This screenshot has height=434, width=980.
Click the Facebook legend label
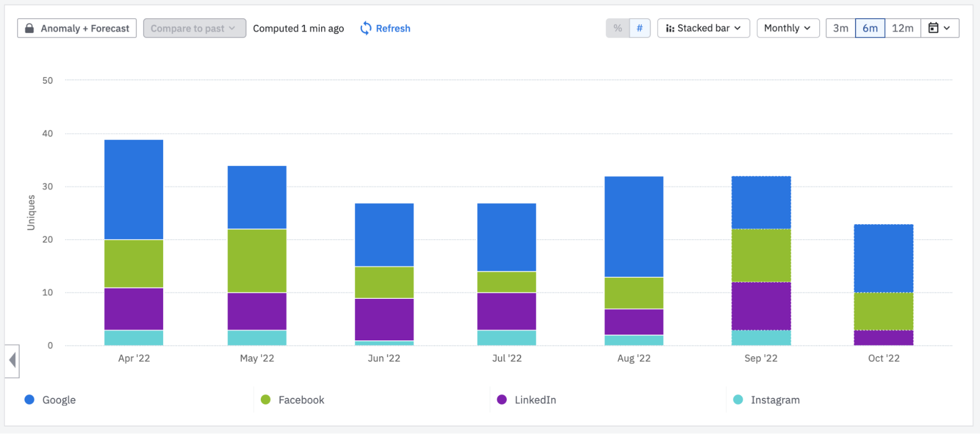pyautogui.click(x=302, y=400)
